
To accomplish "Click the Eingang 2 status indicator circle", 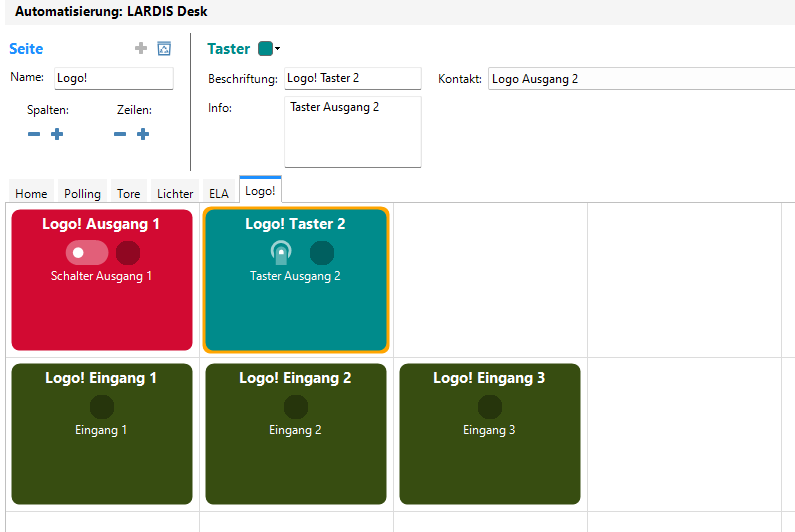I will 296,407.
